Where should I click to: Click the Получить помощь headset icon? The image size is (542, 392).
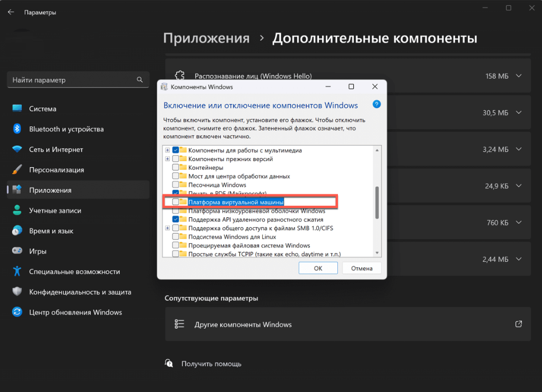click(169, 363)
